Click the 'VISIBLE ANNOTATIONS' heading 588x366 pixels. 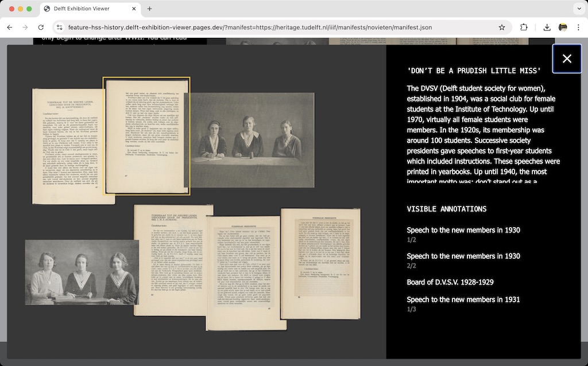447,209
